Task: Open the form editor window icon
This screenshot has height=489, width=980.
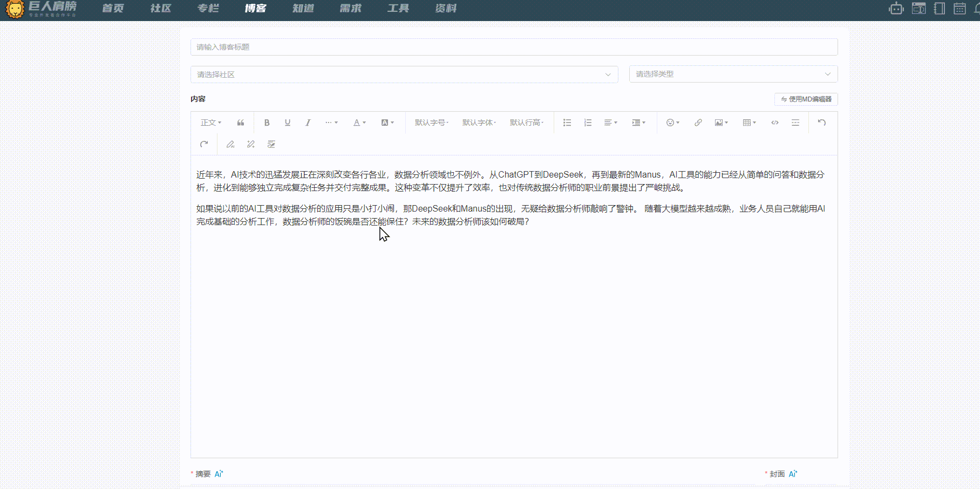Action: 918,9
